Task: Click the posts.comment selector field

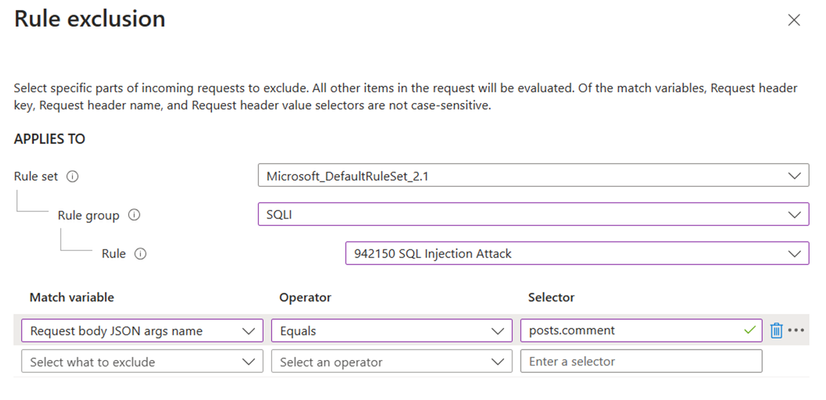Action: (x=641, y=330)
